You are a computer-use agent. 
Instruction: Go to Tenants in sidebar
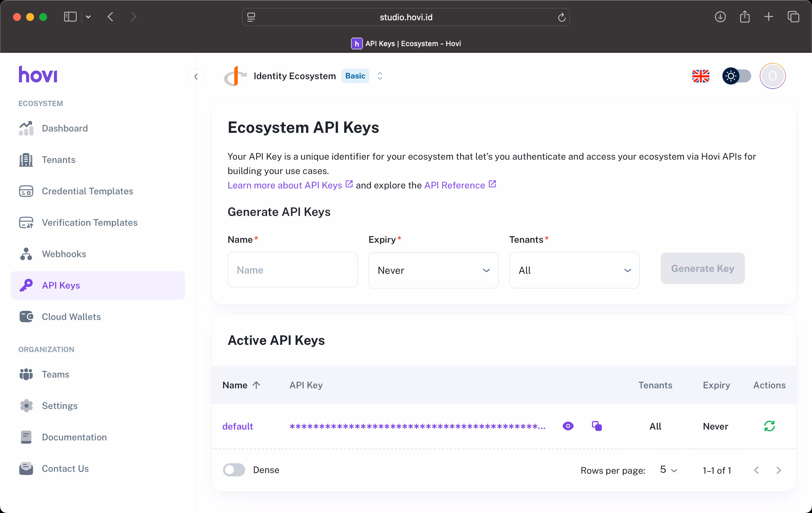click(98, 160)
